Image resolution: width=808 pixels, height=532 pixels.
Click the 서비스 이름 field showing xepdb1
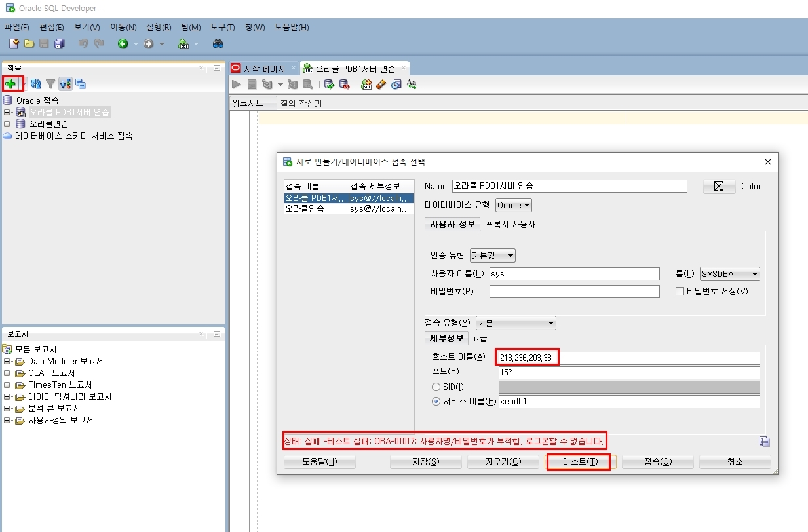[629, 402]
